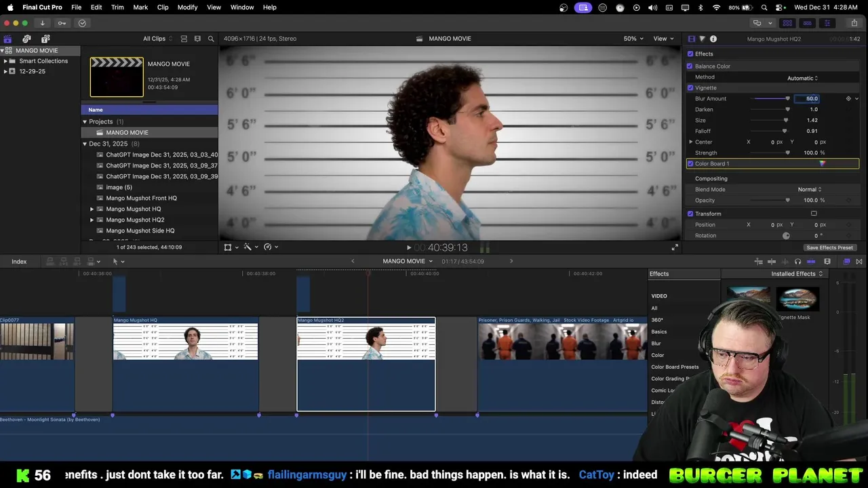The image size is (868, 488).
Task: Click the Share export icon
Action: [854, 23]
